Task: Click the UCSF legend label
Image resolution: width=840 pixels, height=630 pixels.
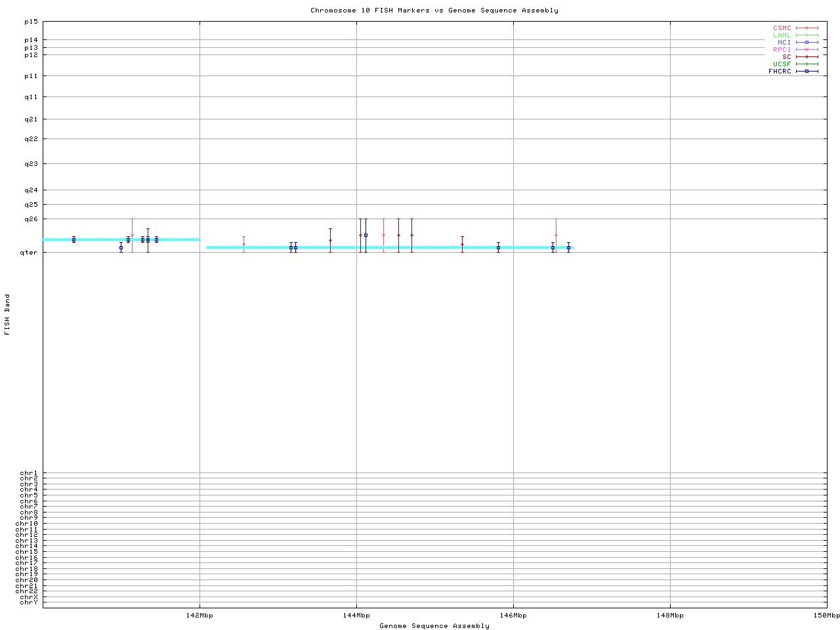Action: (x=782, y=64)
